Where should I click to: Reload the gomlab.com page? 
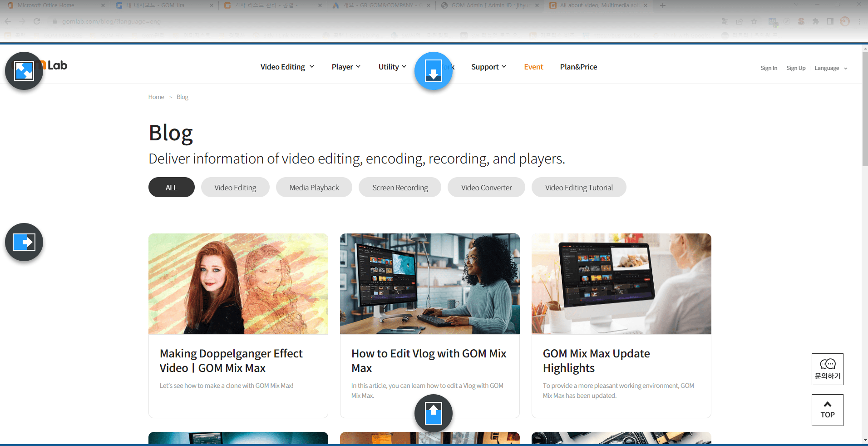click(x=37, y=21)
